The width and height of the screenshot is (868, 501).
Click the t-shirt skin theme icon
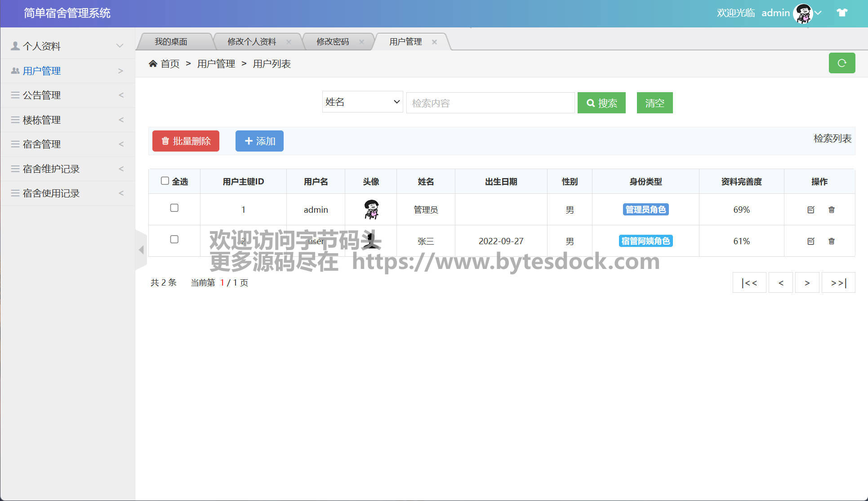(x=842, y=13)
